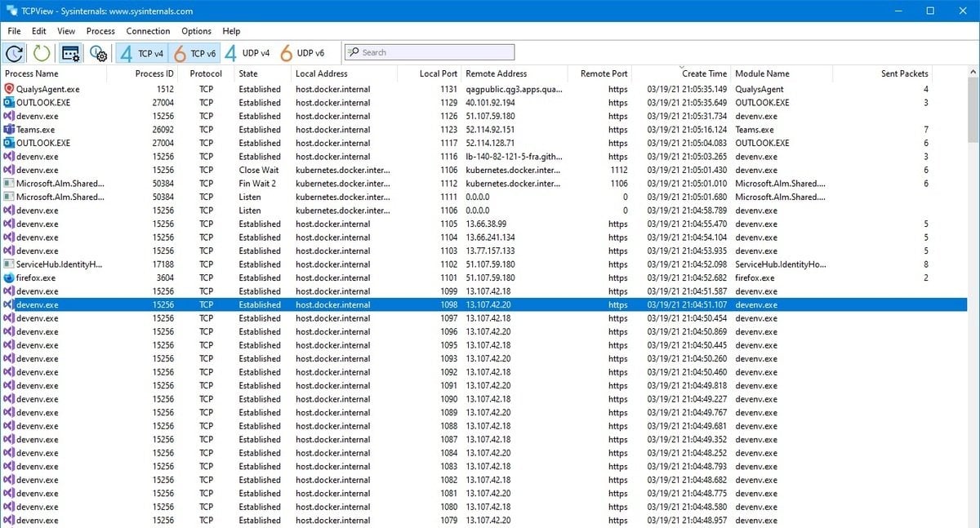980x528 pixels.
Task: Click devenv.exe icon in port 1105 row
Action: pyautogui.click(x=9, y=224)
